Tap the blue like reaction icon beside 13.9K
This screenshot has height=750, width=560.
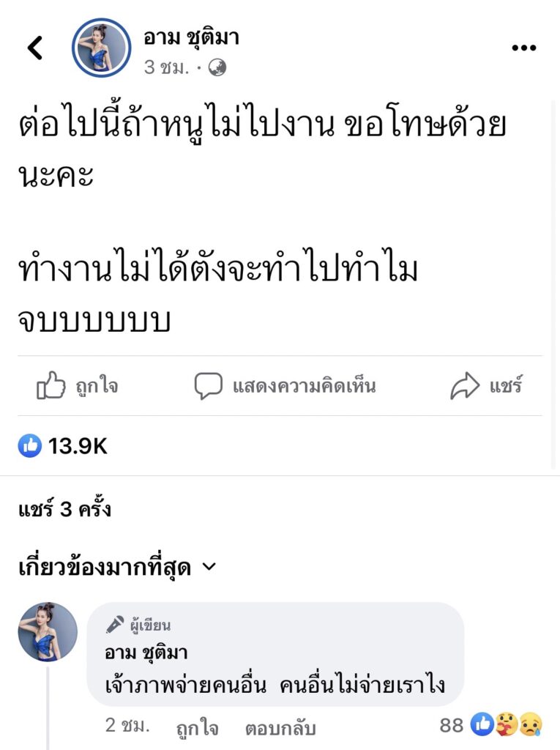coord(30,445)
